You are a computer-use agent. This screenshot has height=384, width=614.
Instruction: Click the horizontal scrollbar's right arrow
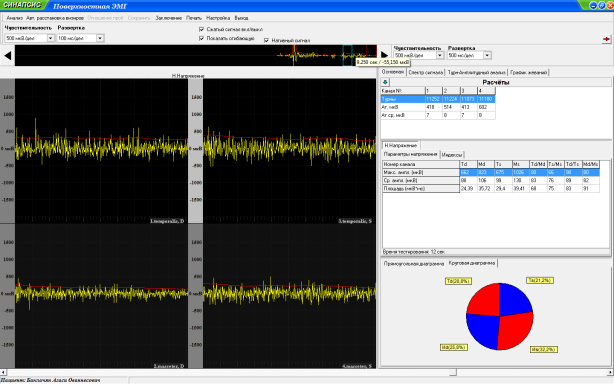tap(610, 372)
